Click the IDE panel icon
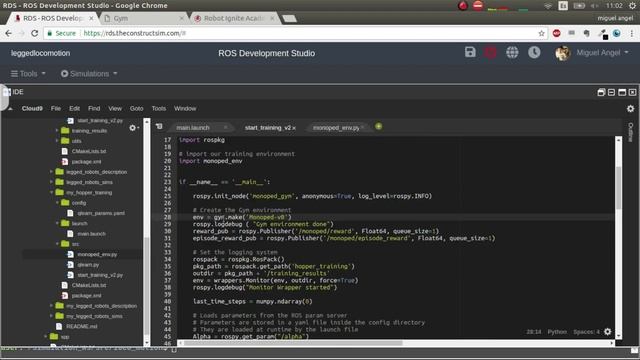This screenshot has width=640, height=360. click(x=7, y=92)
